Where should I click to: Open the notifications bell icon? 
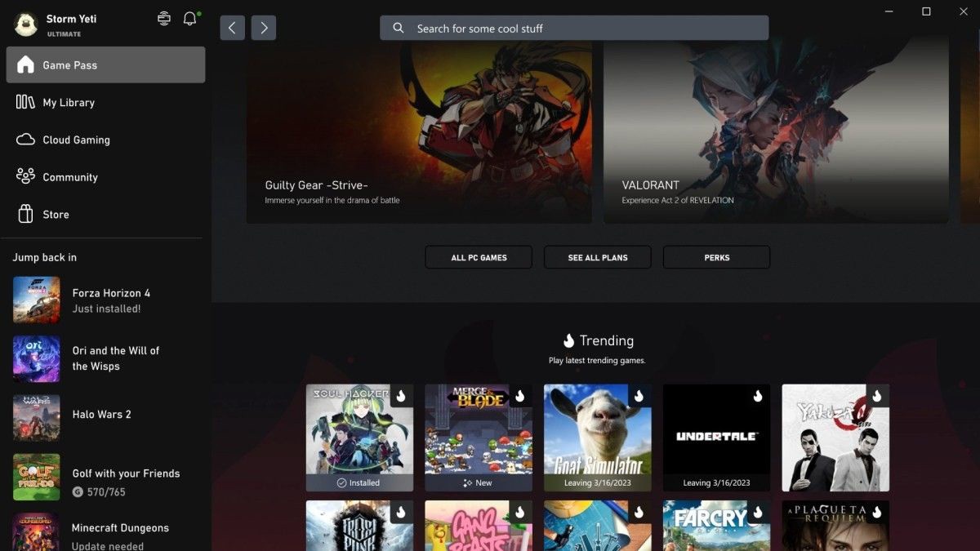(x=190, y=18)
